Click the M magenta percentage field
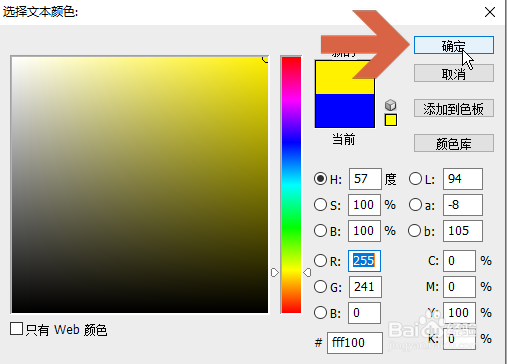Screen dimensions: 507x364 (459, 287)
